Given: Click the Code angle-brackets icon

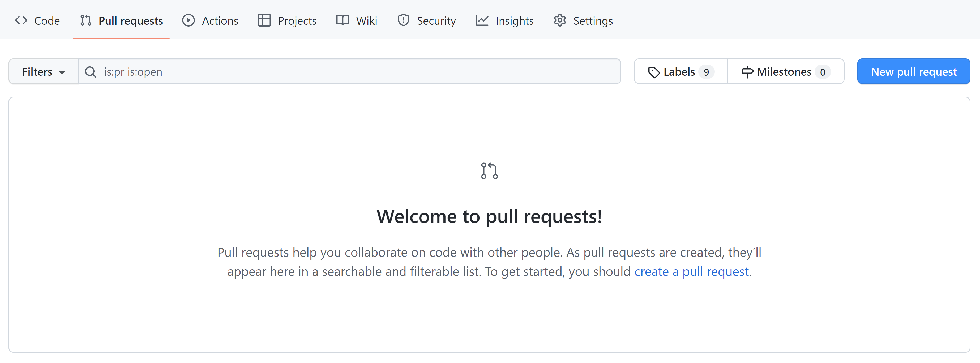Looking at the screenshot, I should 21,20.
